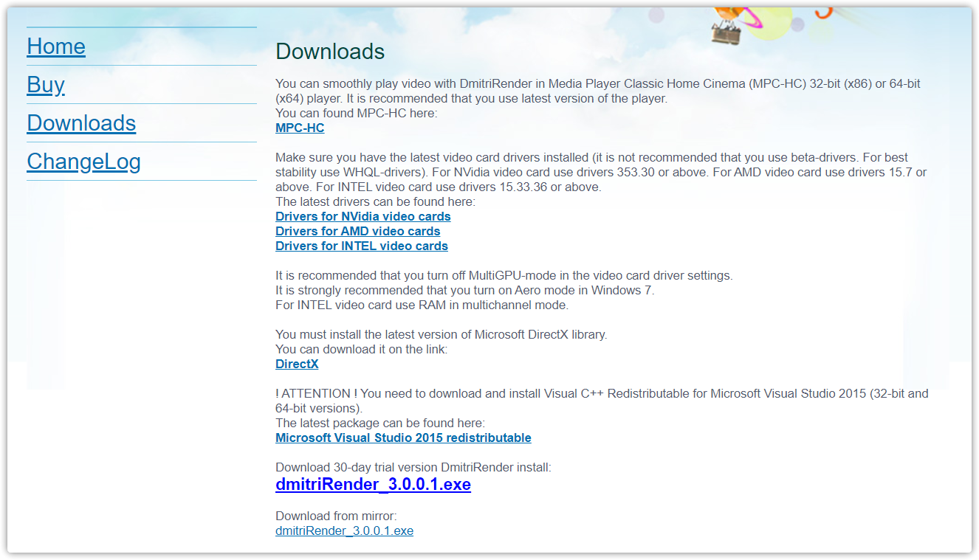Viewport: 979px width, 560px height.
Task: Download dmitriRender_3.0.0.1.exe from the mirror link
Action: tap(344, 530)
